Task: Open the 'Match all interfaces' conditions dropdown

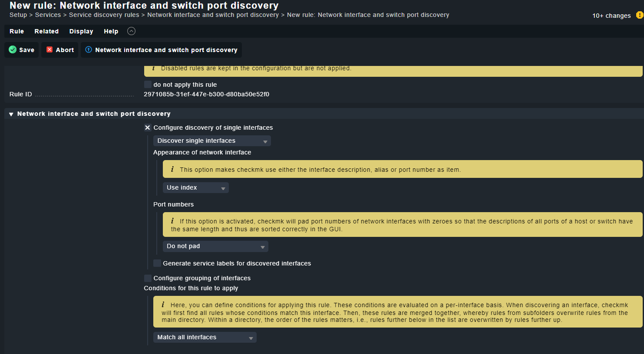Action: pyautogui.click(x=205, y=338)
